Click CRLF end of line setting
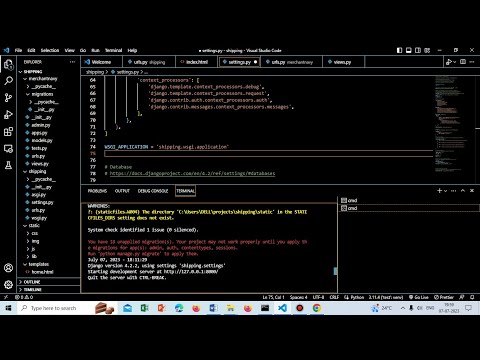Image resolution: width=480 pixels, height=360 pixels. [334, 297]
